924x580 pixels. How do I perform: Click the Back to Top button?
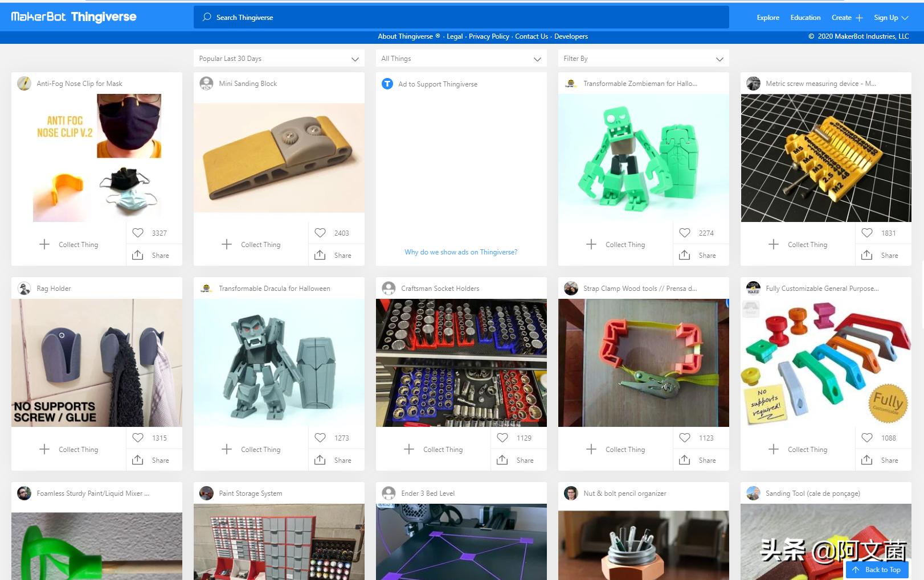(877, 569)
